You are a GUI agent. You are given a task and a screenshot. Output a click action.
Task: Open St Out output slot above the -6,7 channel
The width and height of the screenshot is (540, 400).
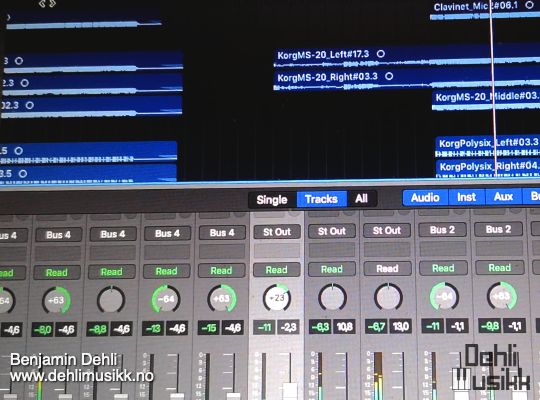[x=387, y=230]
